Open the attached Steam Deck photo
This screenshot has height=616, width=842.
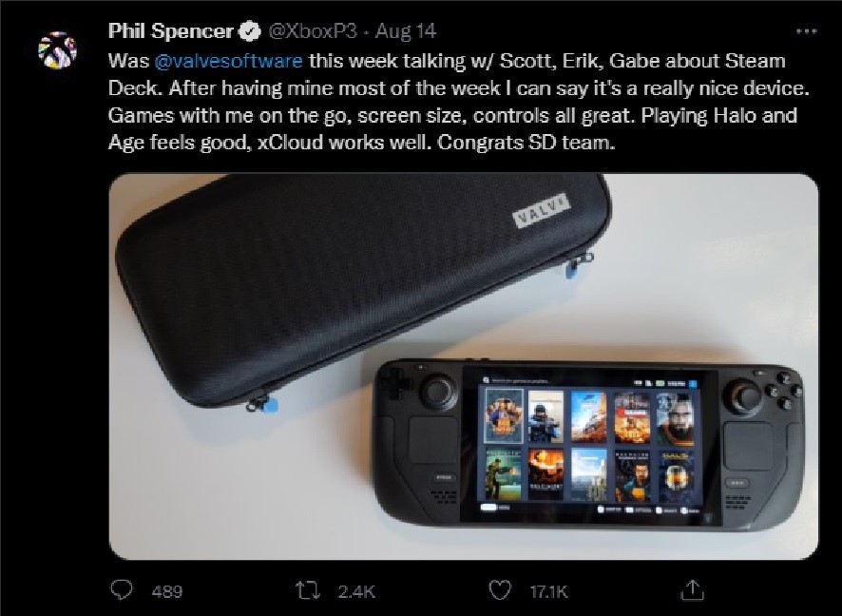pyautogui.click(x=464, y=366)
